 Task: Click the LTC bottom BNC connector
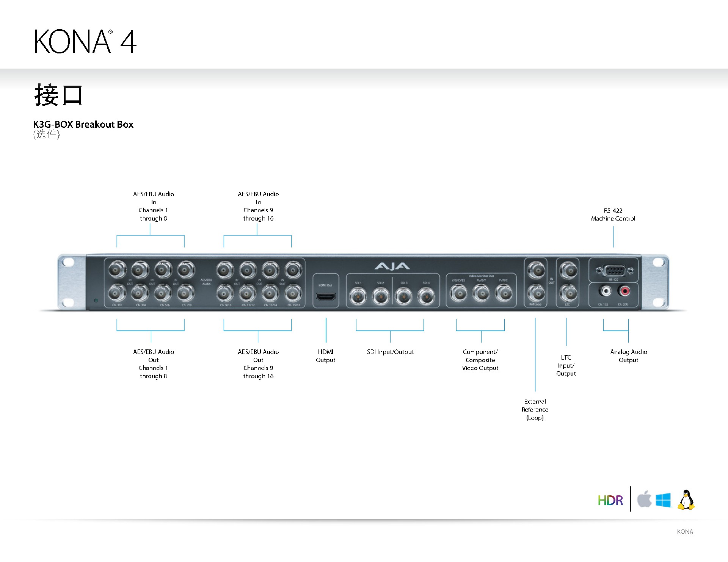pyautogui.click(x=568, y=293)
